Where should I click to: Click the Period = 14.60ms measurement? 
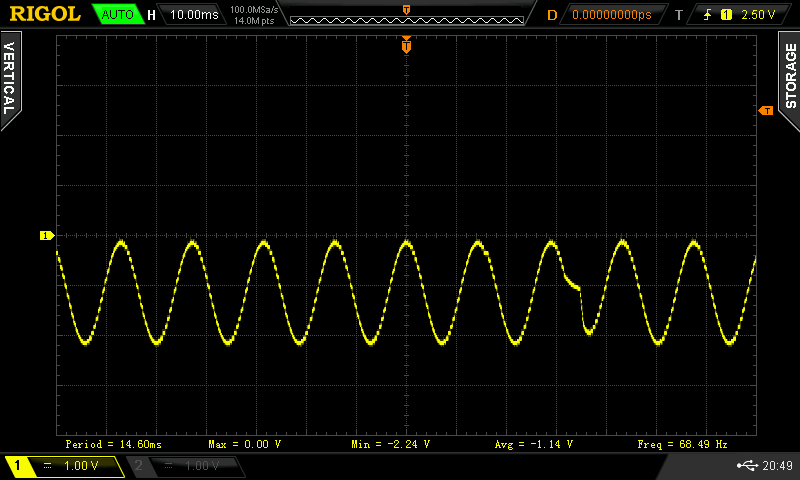(113, 444)
